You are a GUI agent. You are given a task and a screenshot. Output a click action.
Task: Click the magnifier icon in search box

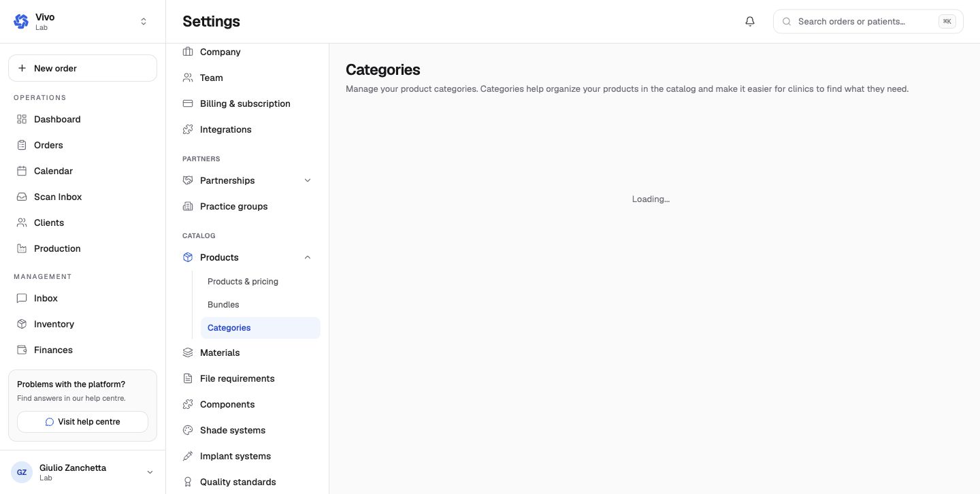coord(787,22)
